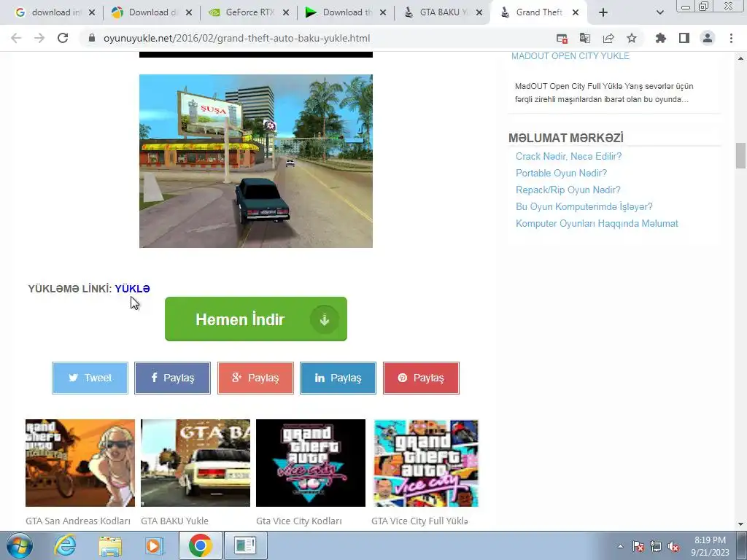Click the YÜKLƏ download link
The height and width of the screenshot is (560, 747).
pyautogui.click(x=133, y=289)
